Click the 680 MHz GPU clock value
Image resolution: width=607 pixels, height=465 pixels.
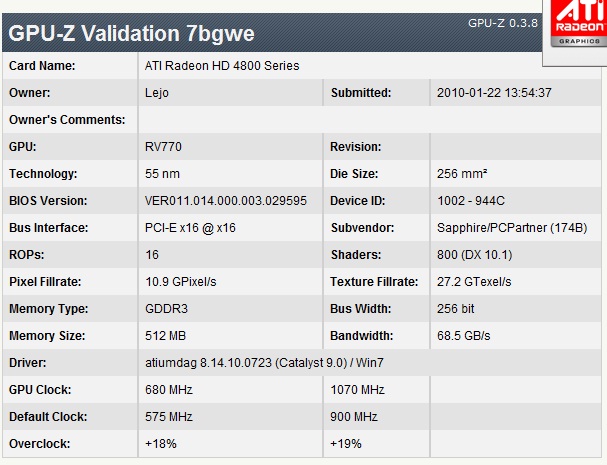pyautogui.click(x=169, y=390)
